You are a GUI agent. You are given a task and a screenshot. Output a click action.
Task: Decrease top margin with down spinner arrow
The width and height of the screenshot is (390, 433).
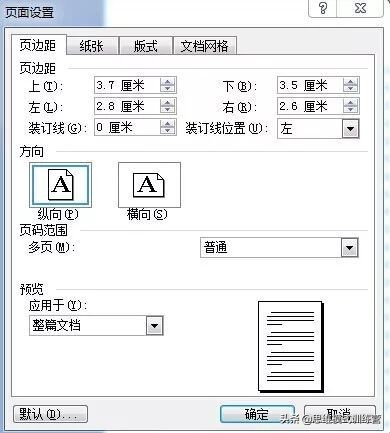(x=168, y=89)
